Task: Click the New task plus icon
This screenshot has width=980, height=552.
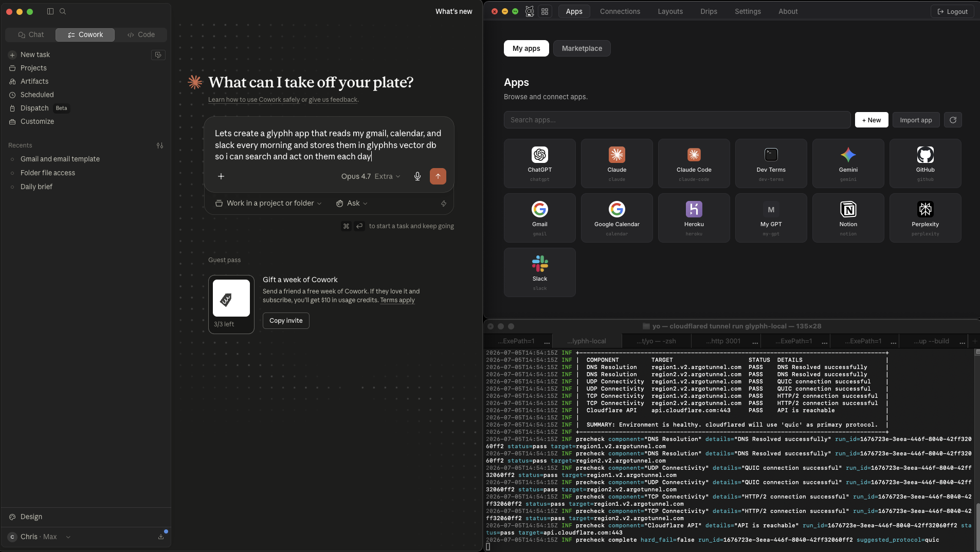Action: (12, 55)
